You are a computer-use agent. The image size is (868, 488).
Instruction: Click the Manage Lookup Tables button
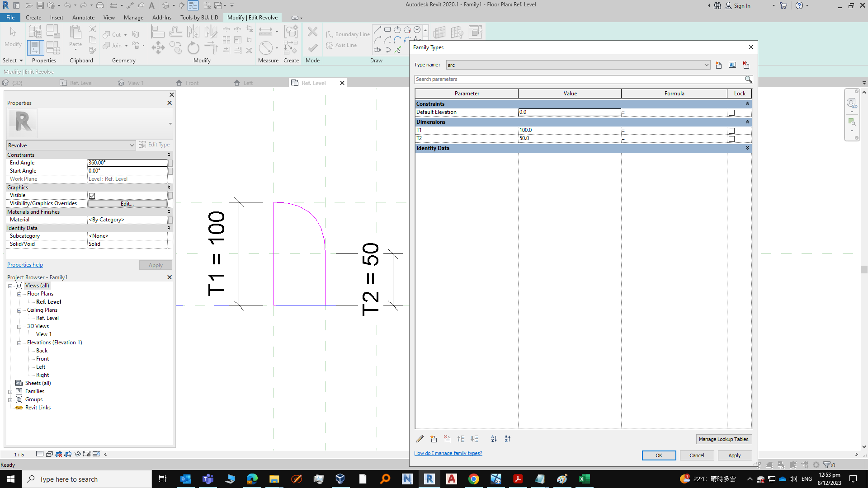click(x=724, y=439)
